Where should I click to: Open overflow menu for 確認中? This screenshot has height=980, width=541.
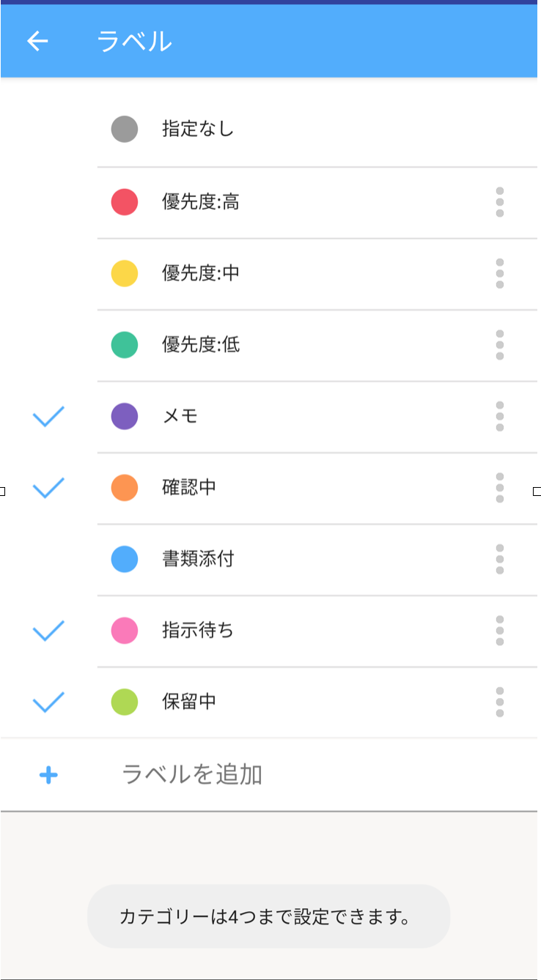tap(500, 488)
